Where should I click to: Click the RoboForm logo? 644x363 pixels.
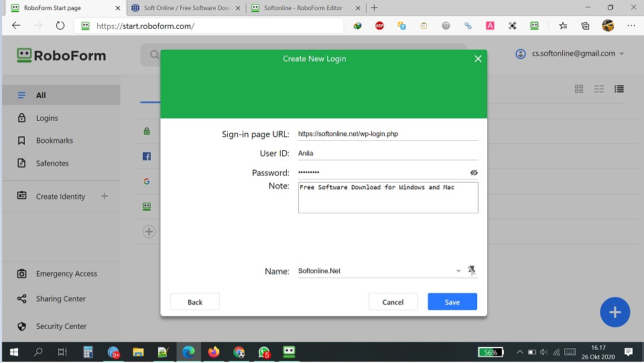pos(62,56)
